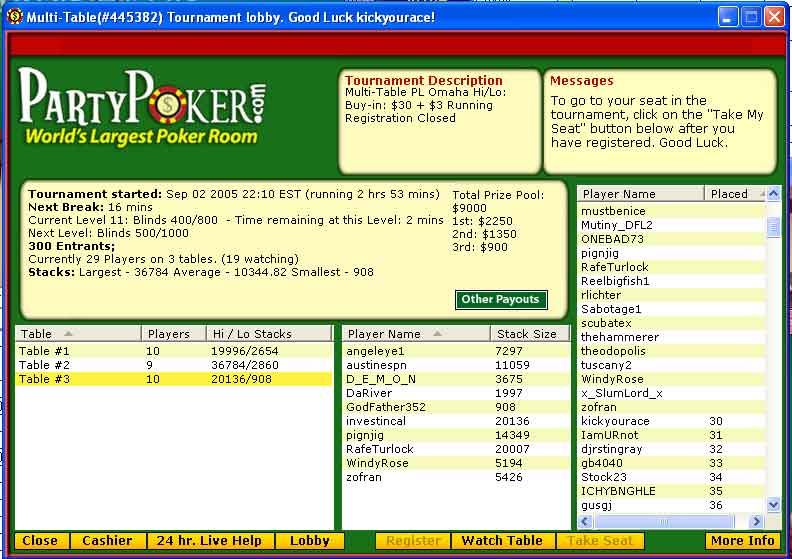
Task: Open 24 hr. Live Help
Action: point(209,541)
